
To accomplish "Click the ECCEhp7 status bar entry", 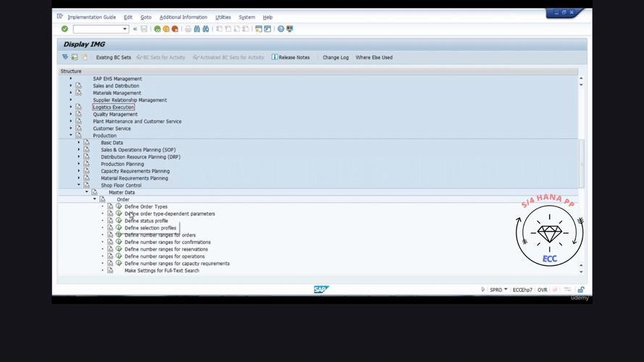I will coord(522,290).
